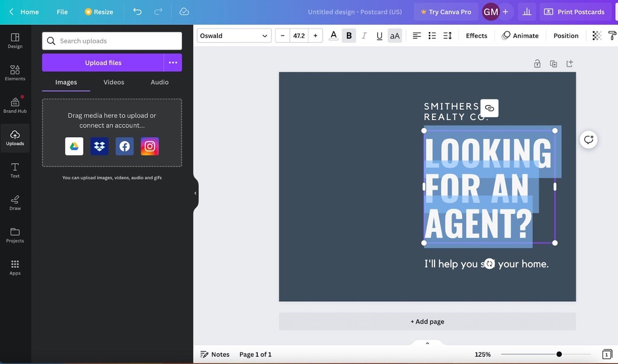Screen dimensions: 618x364
Task: Click the Search uploads field
Action: [x=112, y=41]
